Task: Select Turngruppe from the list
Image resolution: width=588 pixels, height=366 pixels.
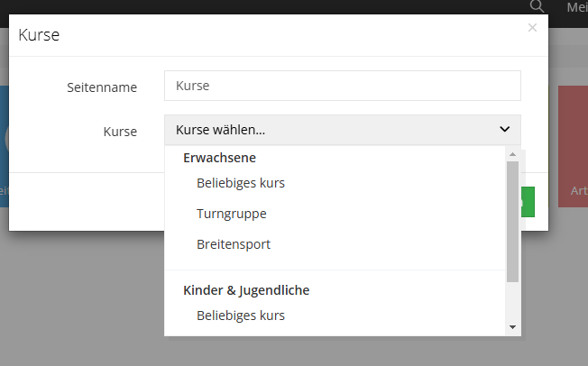Action: (232, 214)
